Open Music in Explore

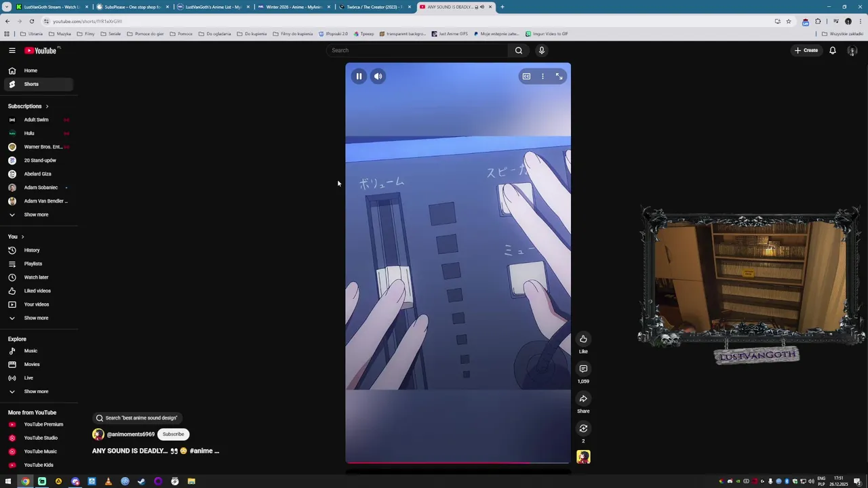pyautogui.click(x=38, y=351)
